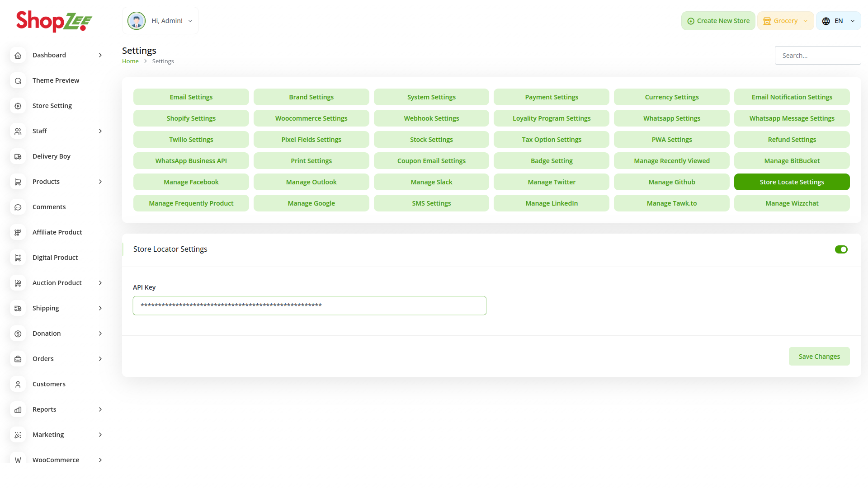
Task: Switch to Manage Tawk.to tab
Action: (x=671, y=203)
